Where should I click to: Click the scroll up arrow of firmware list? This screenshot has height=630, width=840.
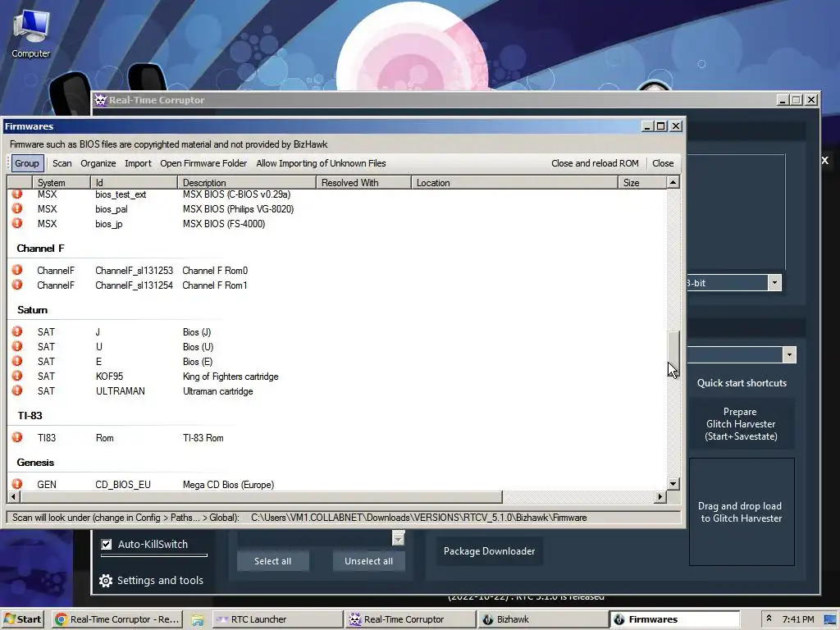(673, 182)
